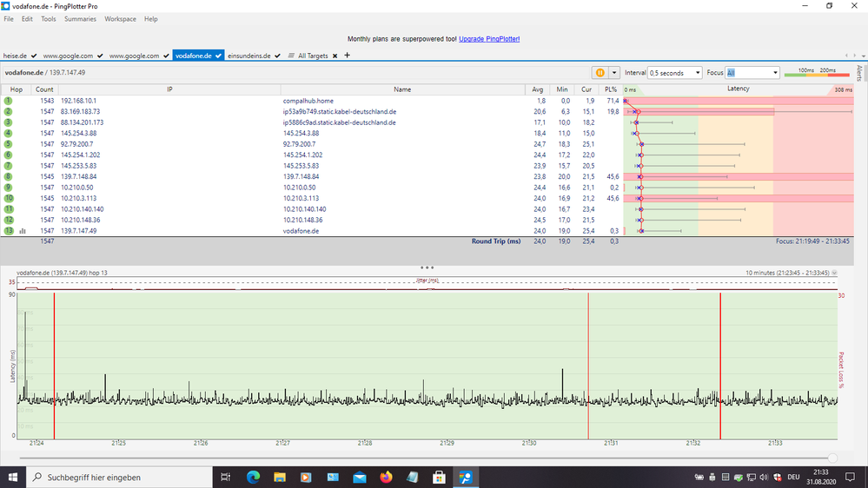
Task: Click the timeline scrollbar handle below the graph
Action: (832, 458)
